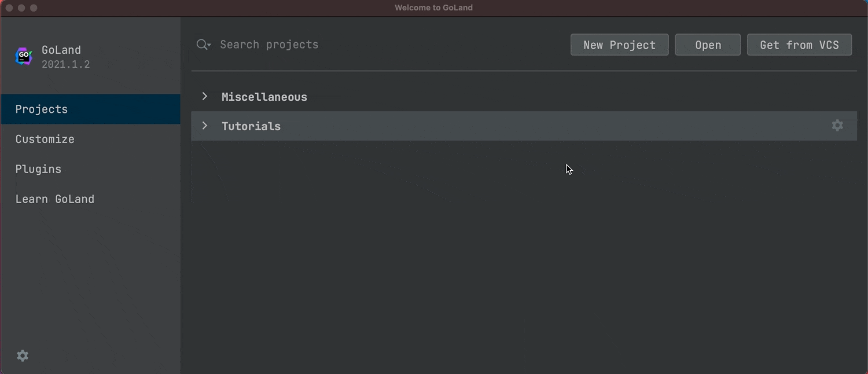Maximize the GoLand welcome window
The width and height of the screenshot is (868, 374).
point(34,8)
